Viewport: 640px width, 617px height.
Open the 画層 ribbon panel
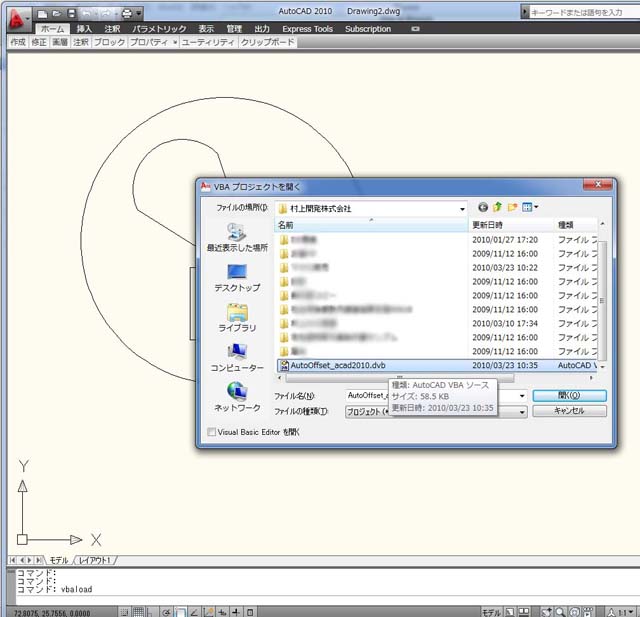point(60,42)
